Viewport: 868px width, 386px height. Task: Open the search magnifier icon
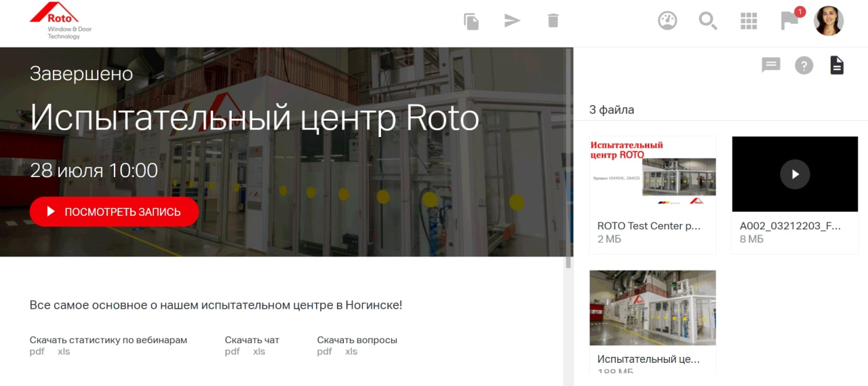(x=708, y=21)
